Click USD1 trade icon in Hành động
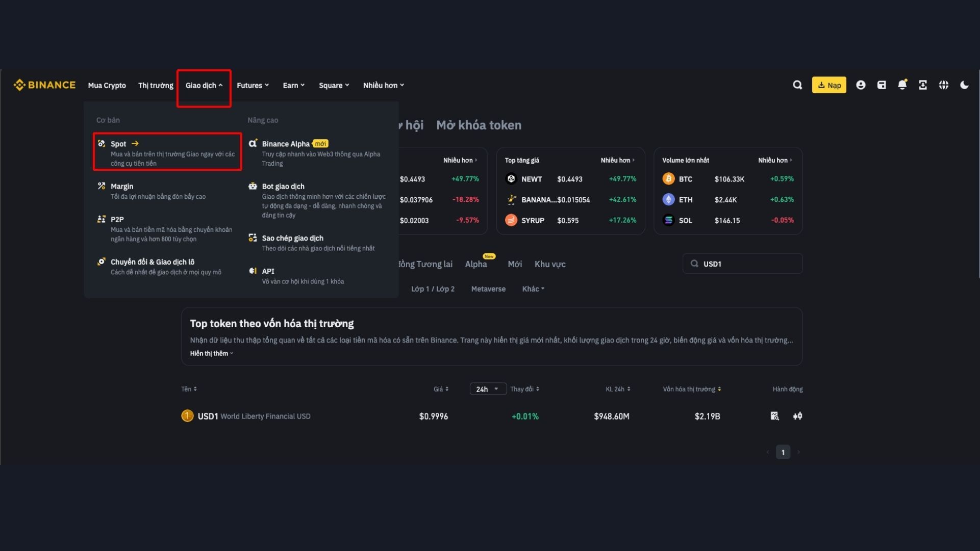Screen dimensions: 980x551 [x=797, y=416]
